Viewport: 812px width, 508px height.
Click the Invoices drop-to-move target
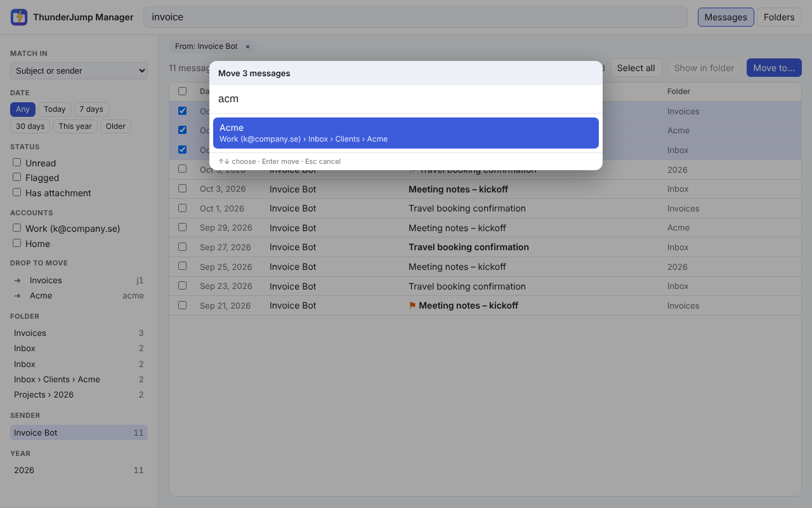pyautogui.click(x=79, y=280)
